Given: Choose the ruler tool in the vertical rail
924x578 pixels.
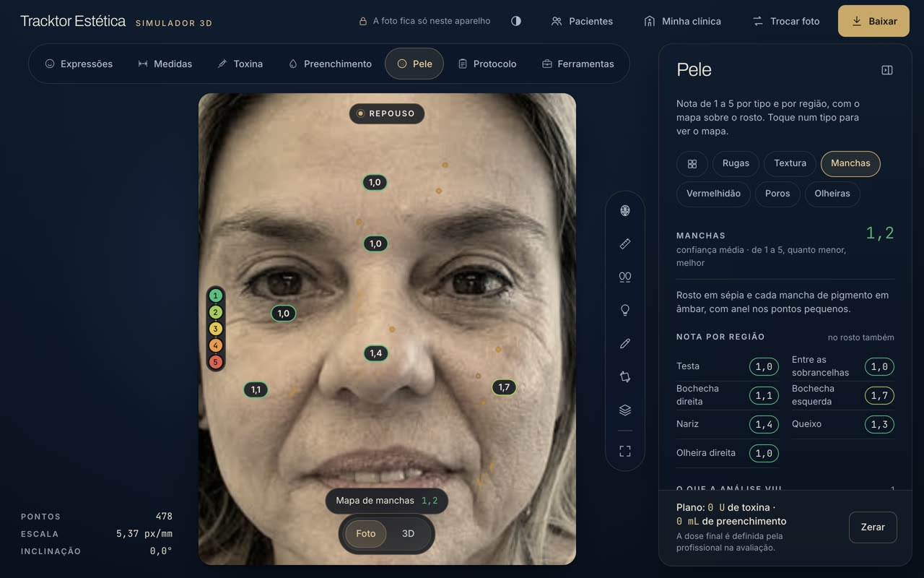Looking at the screenshot, I should point(625,244).
